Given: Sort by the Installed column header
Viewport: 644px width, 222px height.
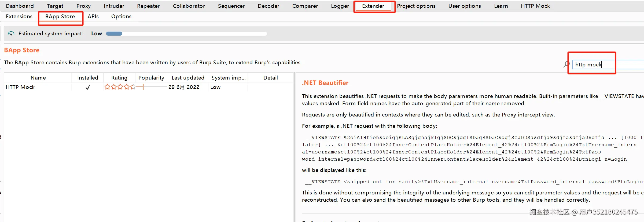Looking at the screenshot, I should click(87, 78).
